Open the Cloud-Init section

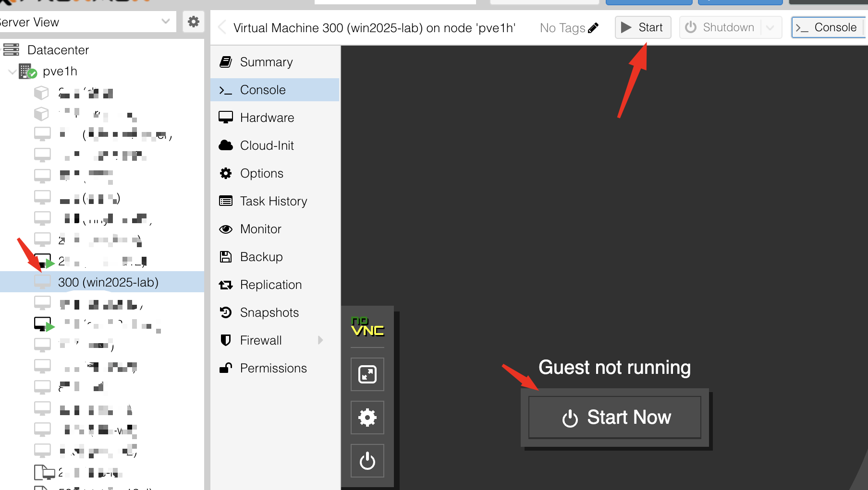267,145
